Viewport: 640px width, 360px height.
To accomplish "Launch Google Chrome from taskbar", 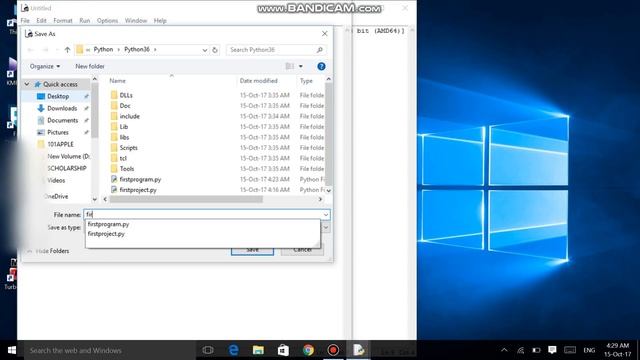I will coord(308,350).
